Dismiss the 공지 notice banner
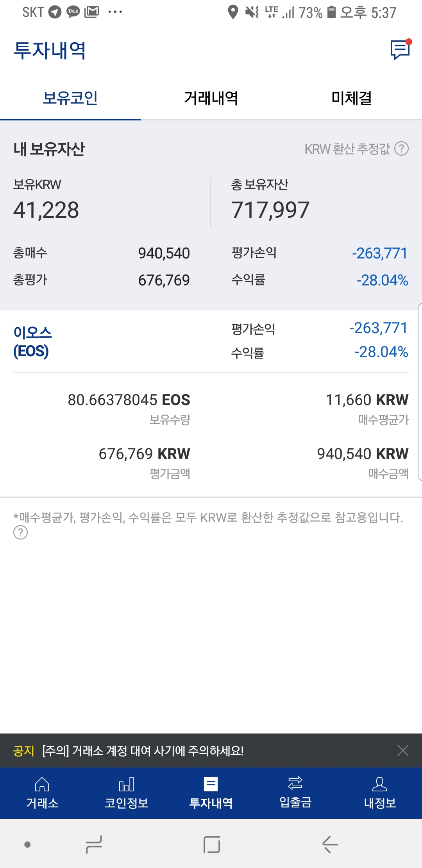 pyautogui.click(x=402, y=750)
